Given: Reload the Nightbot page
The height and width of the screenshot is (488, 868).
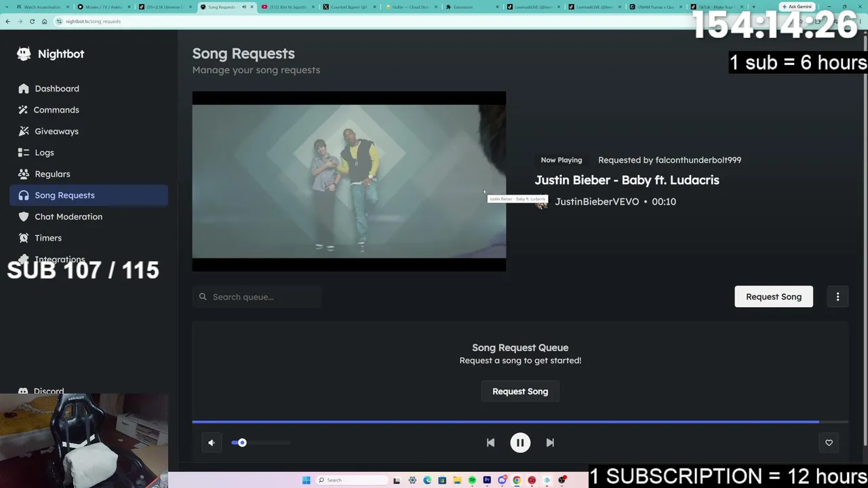Looking at the screenshot, I should tap(32, 21).
